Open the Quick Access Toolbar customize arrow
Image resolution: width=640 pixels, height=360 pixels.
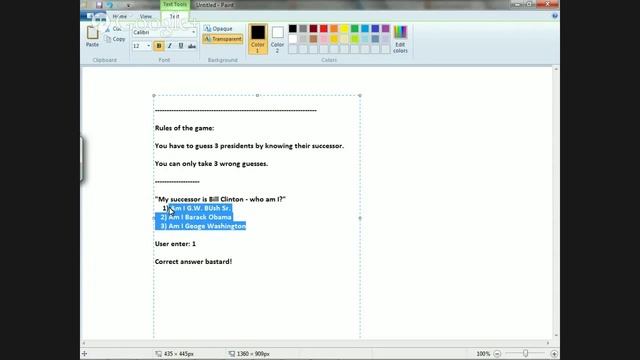pyautogui.click(x=128, y=5)
